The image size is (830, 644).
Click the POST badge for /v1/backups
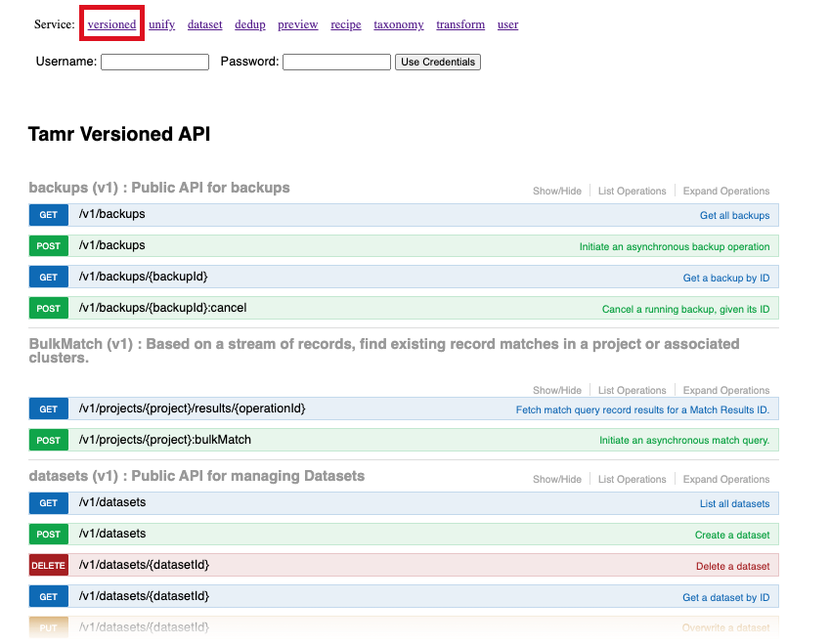(48, 246)
